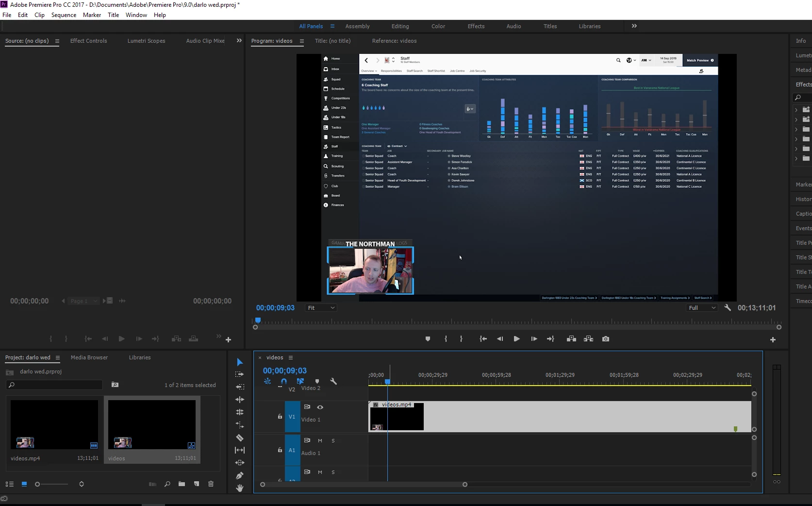Open the Fit zoom level dropdown

click(321, 308)
